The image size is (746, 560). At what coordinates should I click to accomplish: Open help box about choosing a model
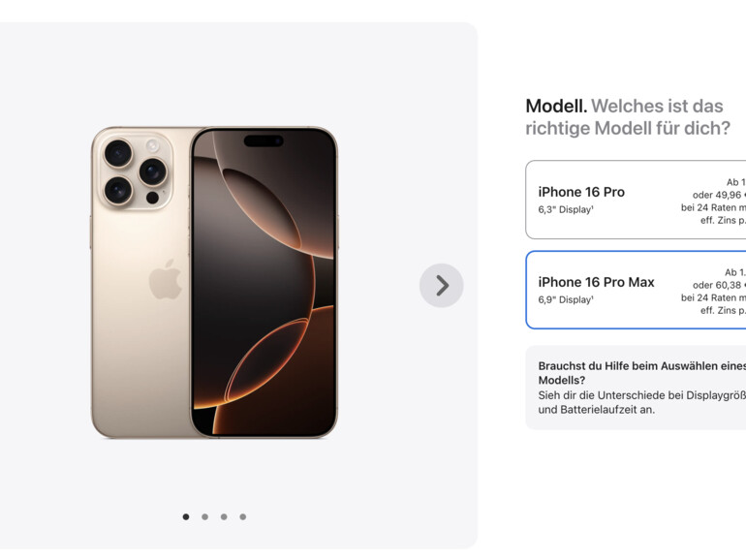click(636, 388)
